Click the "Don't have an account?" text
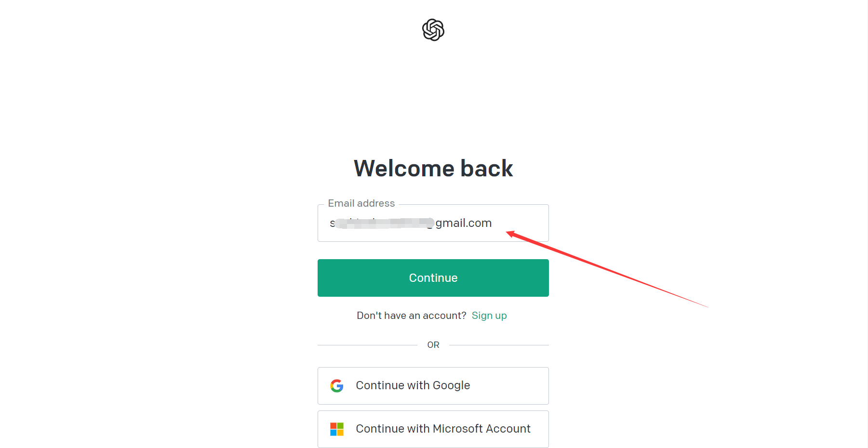 click(411, 316)
